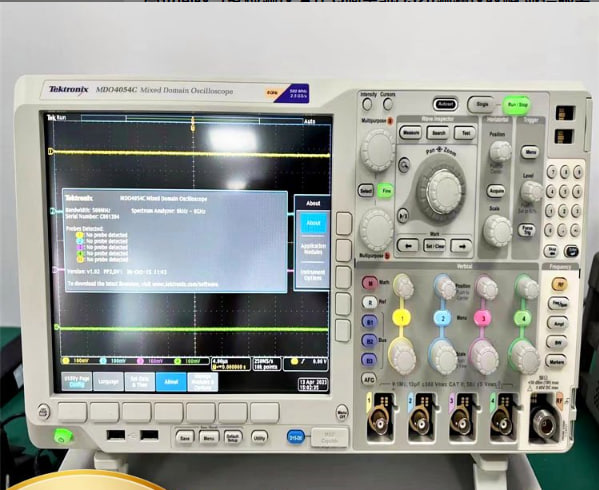599x490 pixels.
Task: Tap the Save/Recall Menu button
Action: pyautogui.click(x=209, y=438)
